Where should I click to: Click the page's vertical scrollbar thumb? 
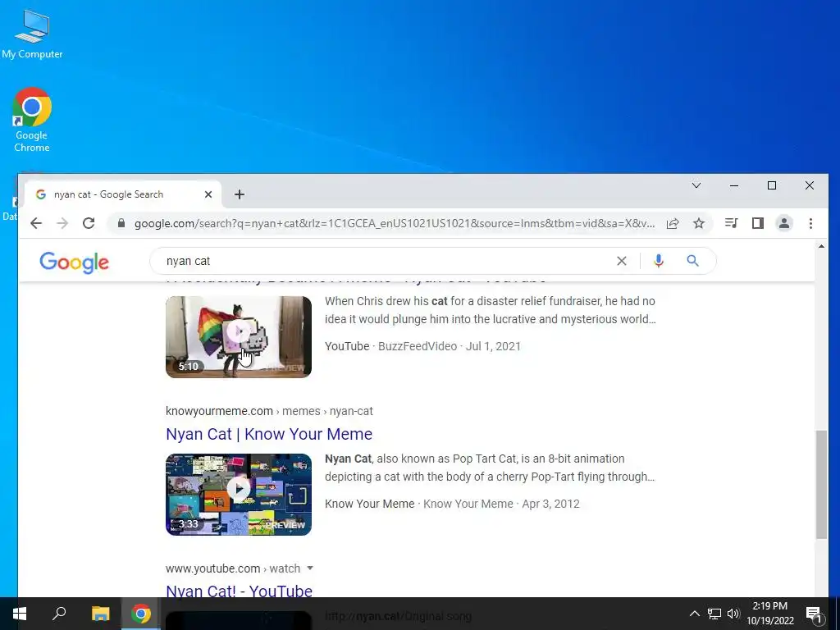click(x=821, y=484)
